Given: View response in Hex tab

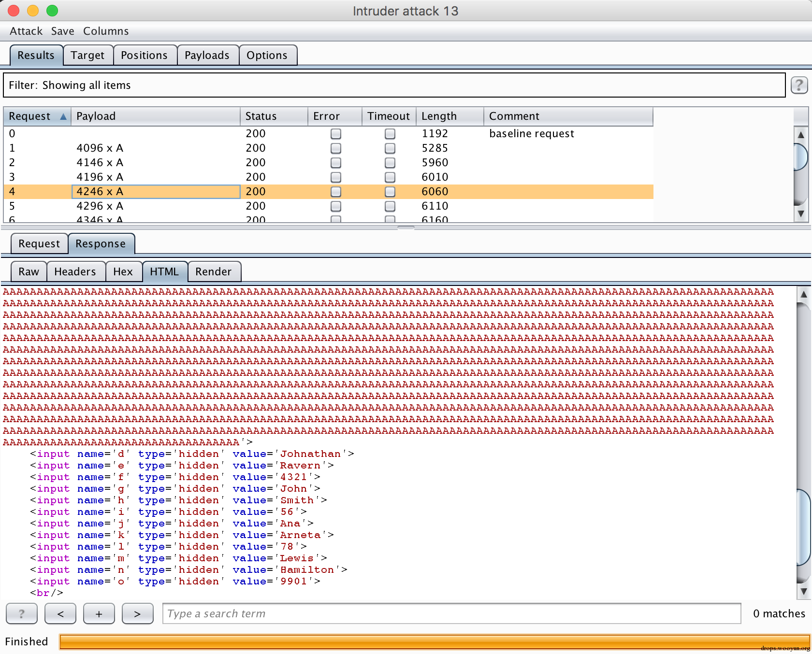Looking at the screenshot, I should coord(123,271).
